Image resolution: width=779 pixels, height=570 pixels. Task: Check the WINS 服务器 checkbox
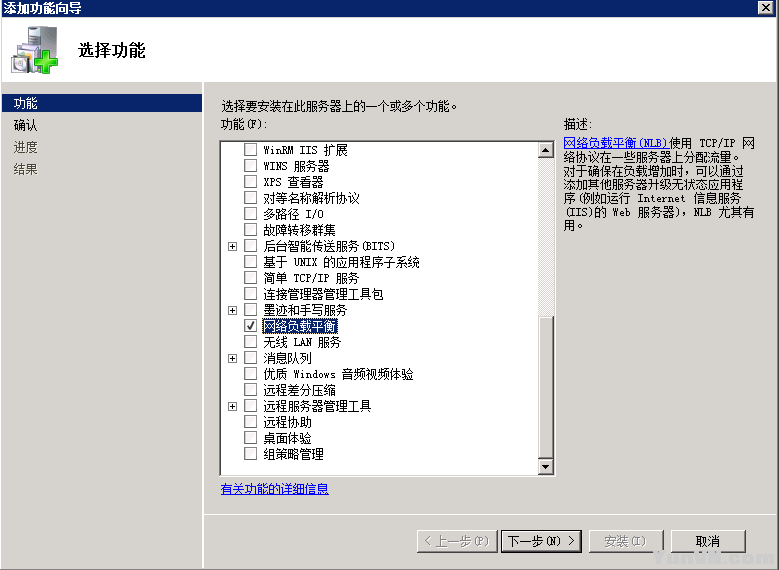coord(250,165)
